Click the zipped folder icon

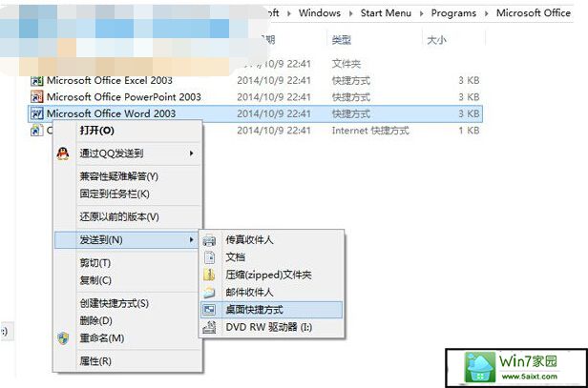pos(209,276)
